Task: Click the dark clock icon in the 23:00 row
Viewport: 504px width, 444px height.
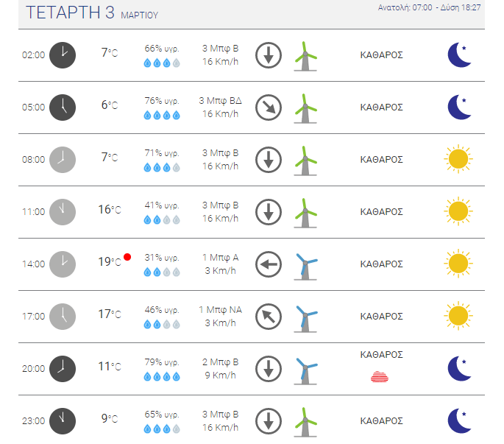Action: click(63, 421)
